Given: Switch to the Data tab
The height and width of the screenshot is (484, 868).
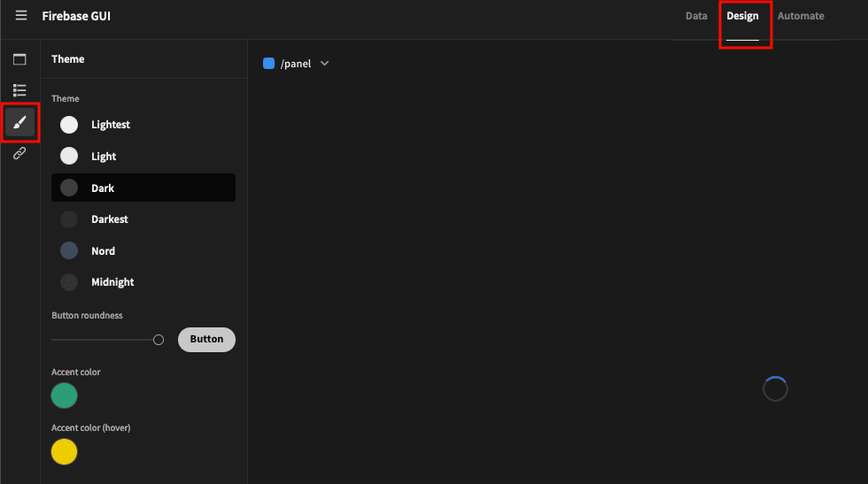Looking at the screenshot, I should [696, 16].
